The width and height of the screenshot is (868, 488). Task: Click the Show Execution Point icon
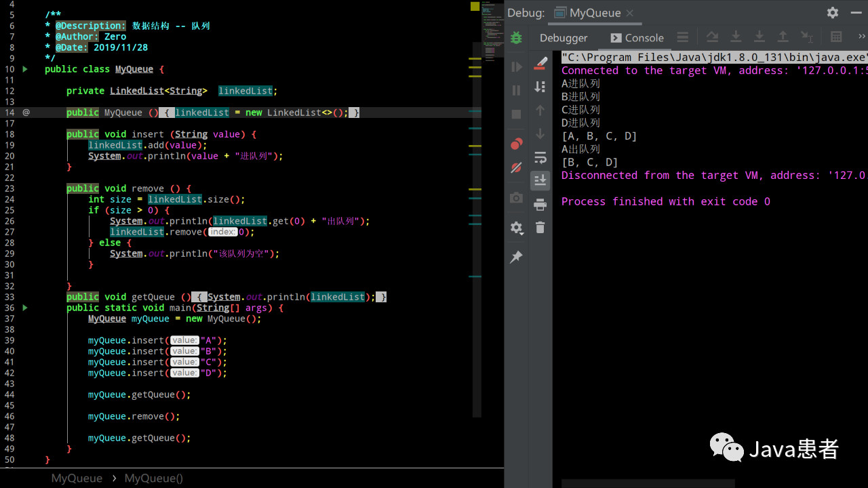pyautogui.click(x=683, y=37)
